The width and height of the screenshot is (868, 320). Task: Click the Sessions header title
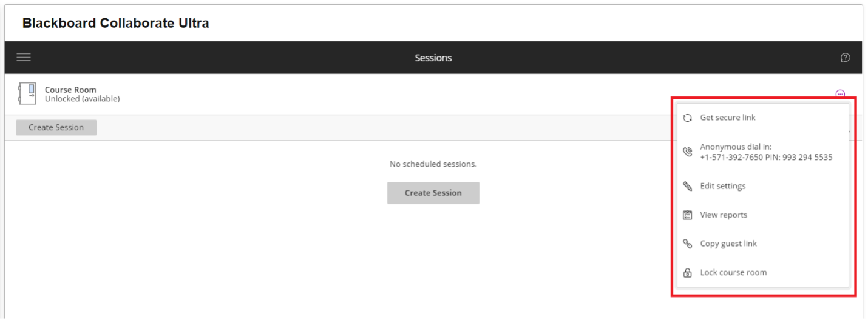point(433,58)
